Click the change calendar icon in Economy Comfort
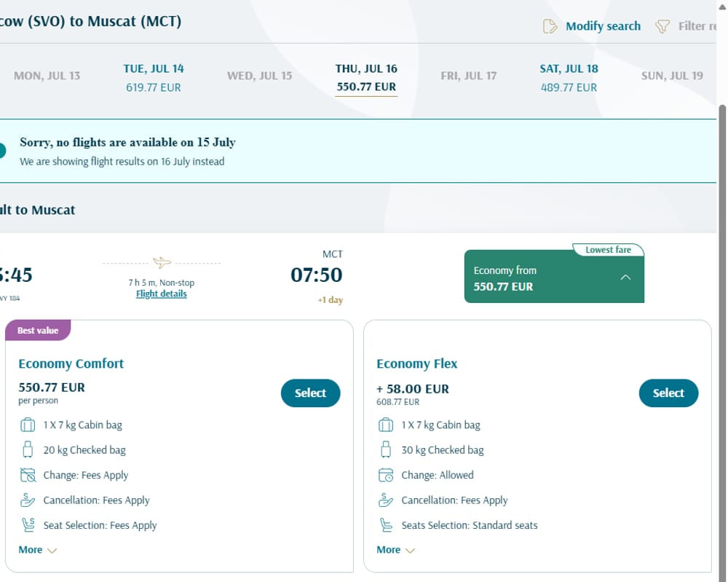Image resolution: width=728 pixels, height=582 pixels. [x=28, y=475]
